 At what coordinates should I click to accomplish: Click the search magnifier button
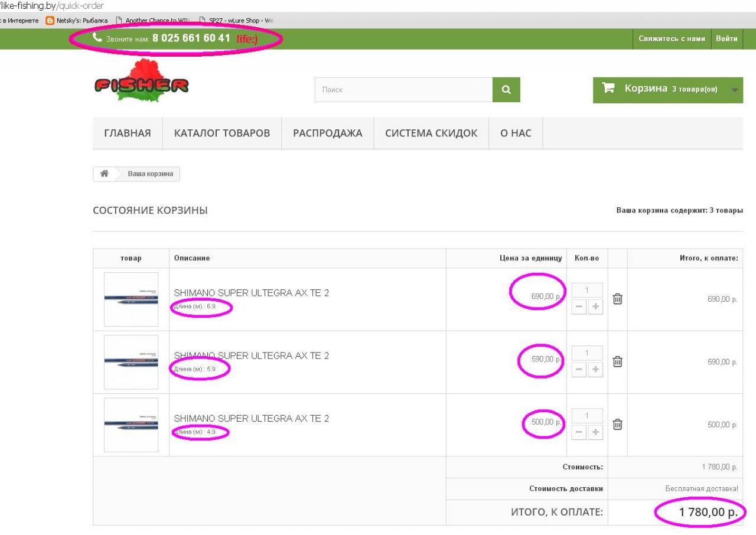(506, 90)
